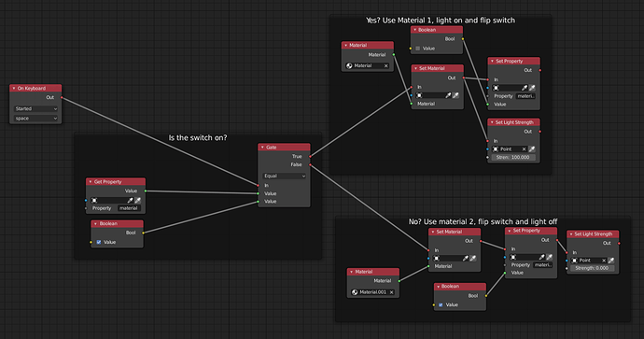Screen dimensions: 644x339
Task: Click the material sphere icon in the upper Material node
Action: tap(349, 65)
